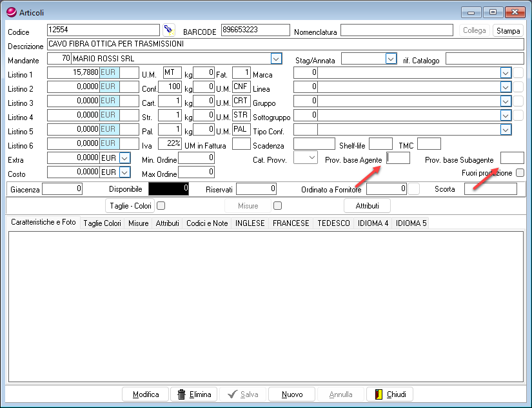
Task: Click the search icon next to Codice
Action: (169, 30)
